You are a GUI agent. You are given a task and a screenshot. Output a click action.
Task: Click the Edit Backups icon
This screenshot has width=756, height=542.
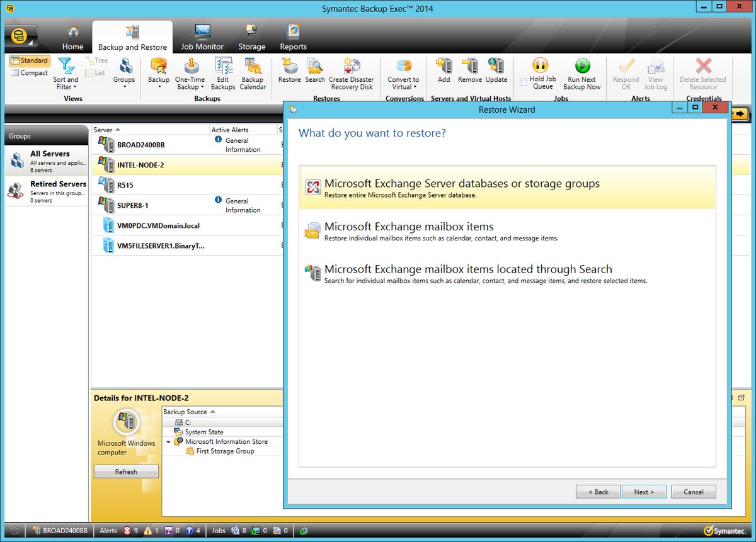coord(223,71)
